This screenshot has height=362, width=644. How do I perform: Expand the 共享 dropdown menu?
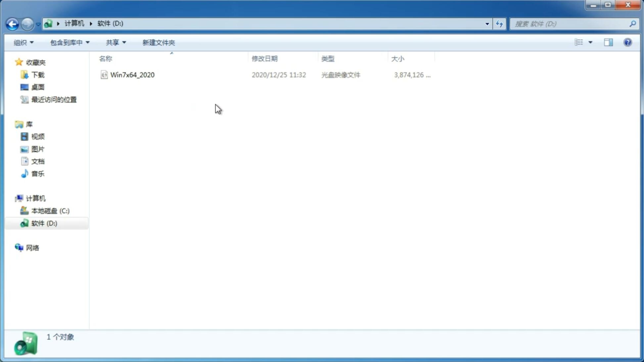click(115, 42)
